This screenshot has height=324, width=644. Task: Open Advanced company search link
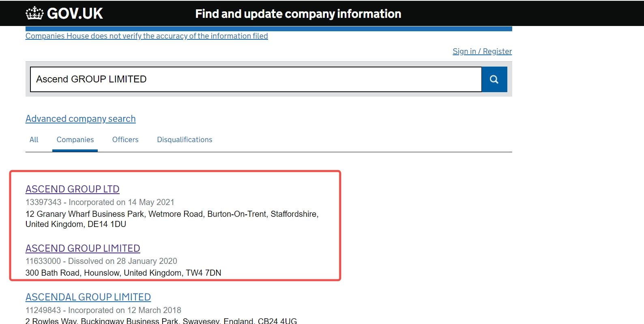(80, 119)
